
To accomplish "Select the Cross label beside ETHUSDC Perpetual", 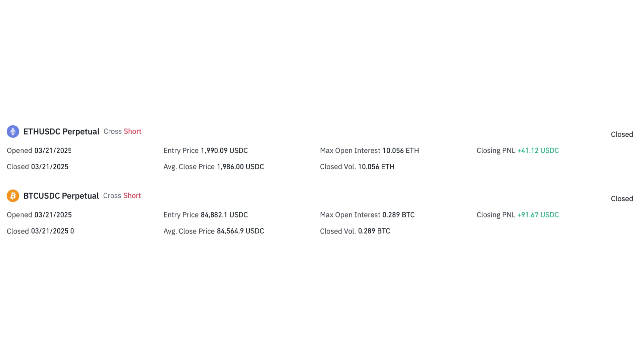I will [112, 131].
